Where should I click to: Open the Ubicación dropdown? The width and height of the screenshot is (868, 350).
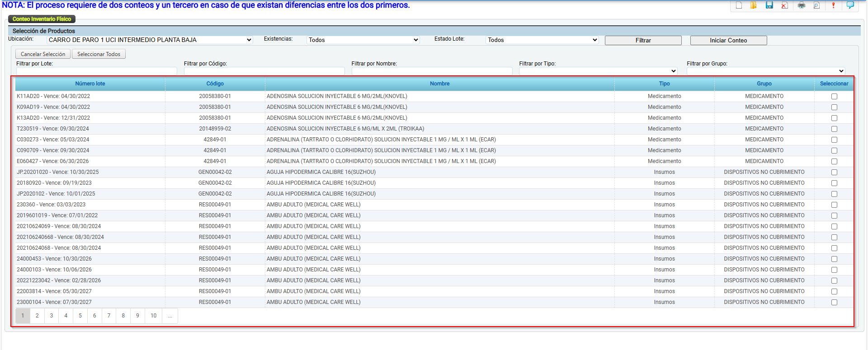(150, 40)
